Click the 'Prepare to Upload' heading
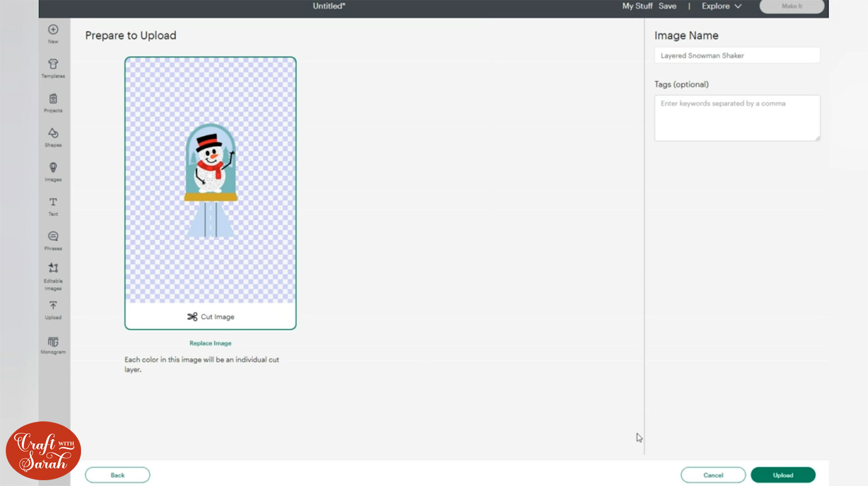The width and height of the screenshot is (868, 486). coord(131,35)
